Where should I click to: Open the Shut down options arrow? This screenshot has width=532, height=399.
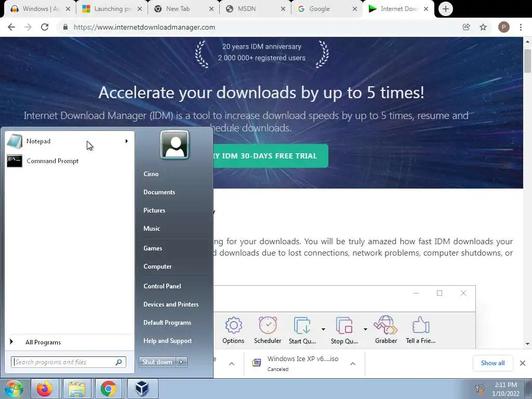pos(181,362)
